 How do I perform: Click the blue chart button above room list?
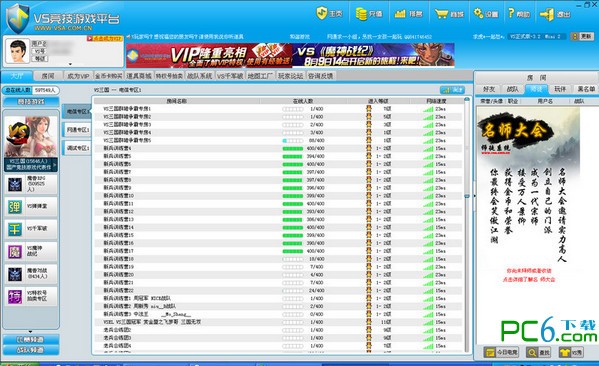(452, 90)
